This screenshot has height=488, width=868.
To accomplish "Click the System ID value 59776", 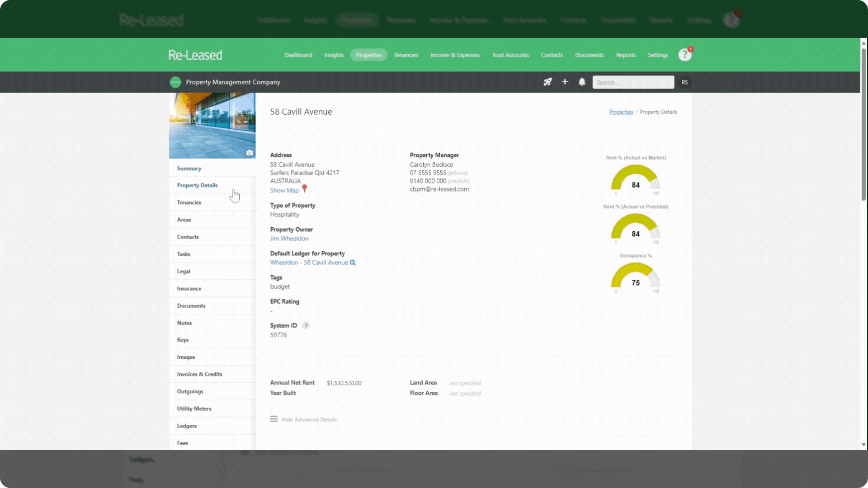I will [278, 335].
